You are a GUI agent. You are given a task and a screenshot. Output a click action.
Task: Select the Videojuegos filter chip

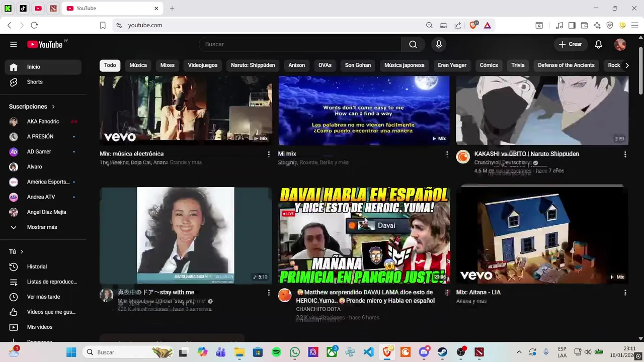(x=203, y=65)
